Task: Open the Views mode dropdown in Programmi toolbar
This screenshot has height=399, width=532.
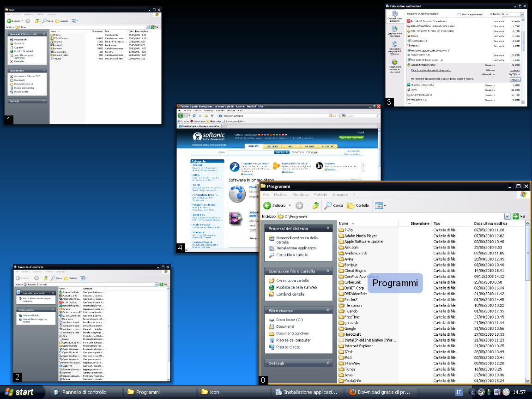Action: (381, 205)
